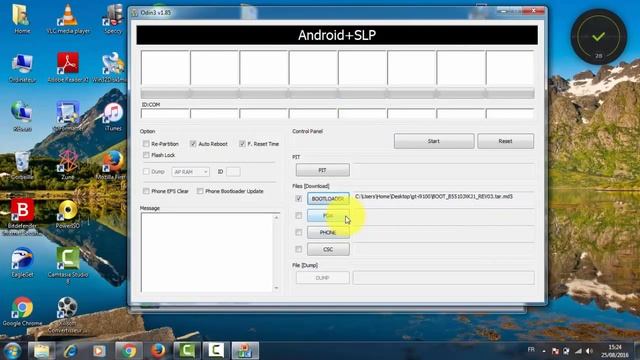Open the Win32DiskImager desktop shortcut

pos(112,68)
